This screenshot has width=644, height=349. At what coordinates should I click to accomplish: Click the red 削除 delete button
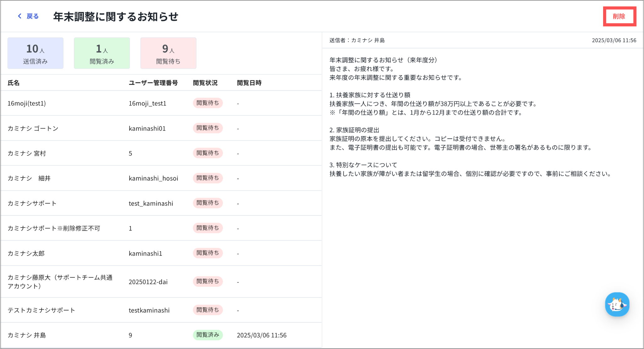click(x=619, y=16)
